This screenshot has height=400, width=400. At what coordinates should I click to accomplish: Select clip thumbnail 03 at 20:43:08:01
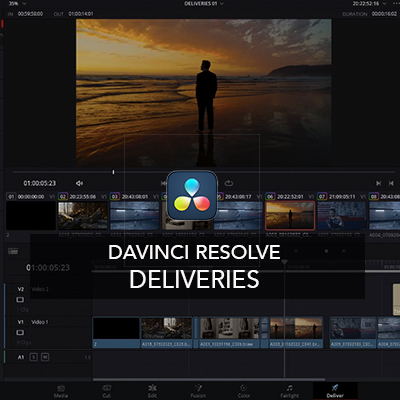click(x=135, y=215)
